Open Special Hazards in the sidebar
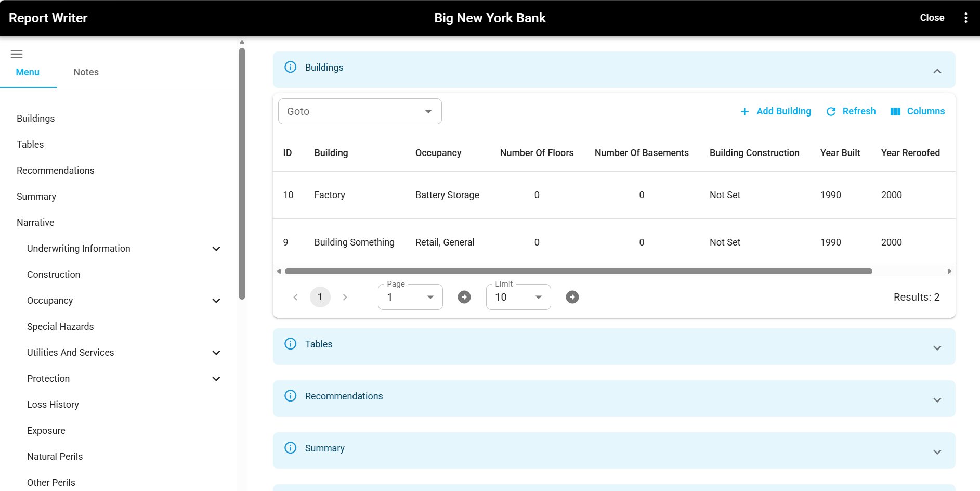980x491 pixels. pos(60,327)
